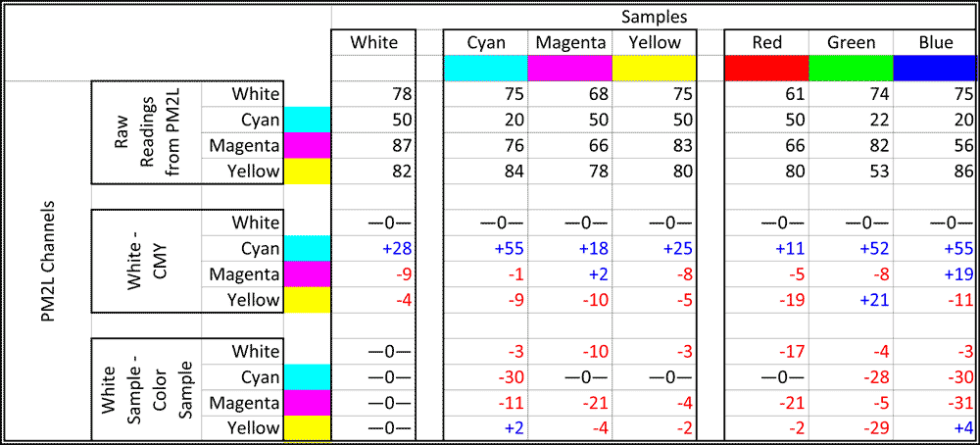Click yellow channel swatch in White - CMY section
The width and height of the screenshot is (980, 445).
(x=305, y=300)
